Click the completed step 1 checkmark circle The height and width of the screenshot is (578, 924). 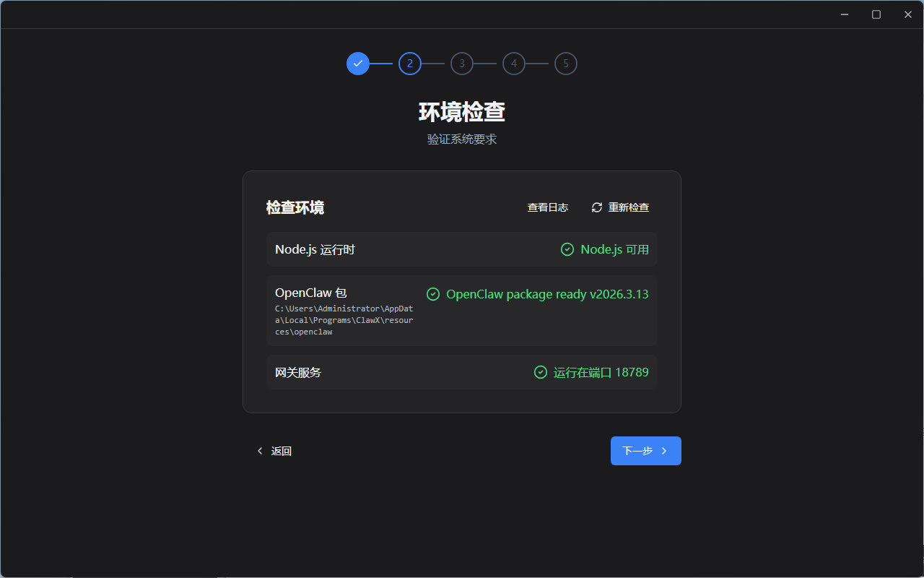click(358, 64)
